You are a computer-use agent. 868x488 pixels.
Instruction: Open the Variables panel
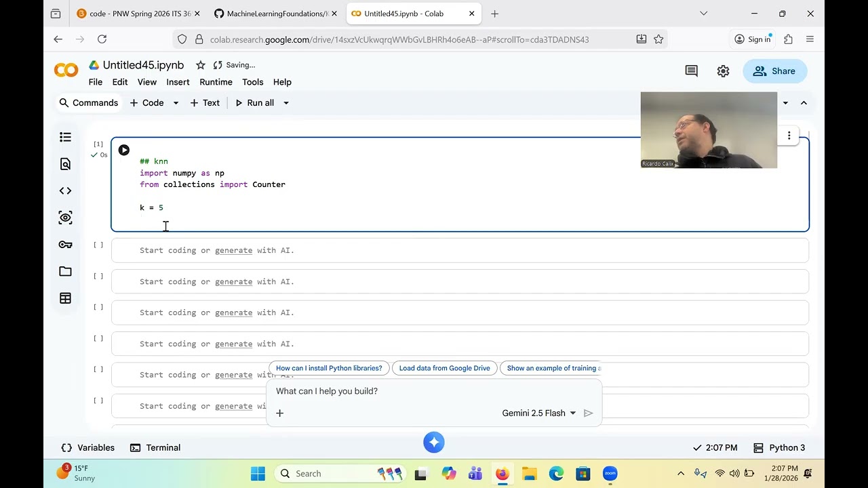pos(88,448)
